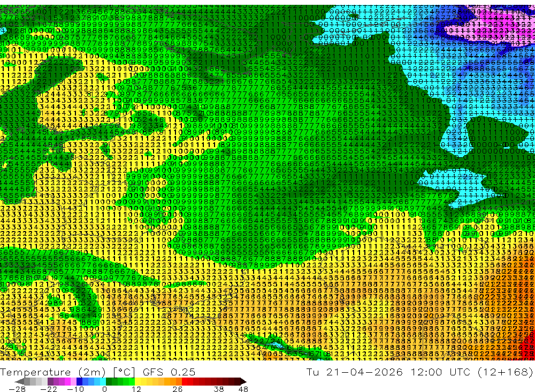Click the '(12+168)' forecast hour label

(x=505, y=372)
